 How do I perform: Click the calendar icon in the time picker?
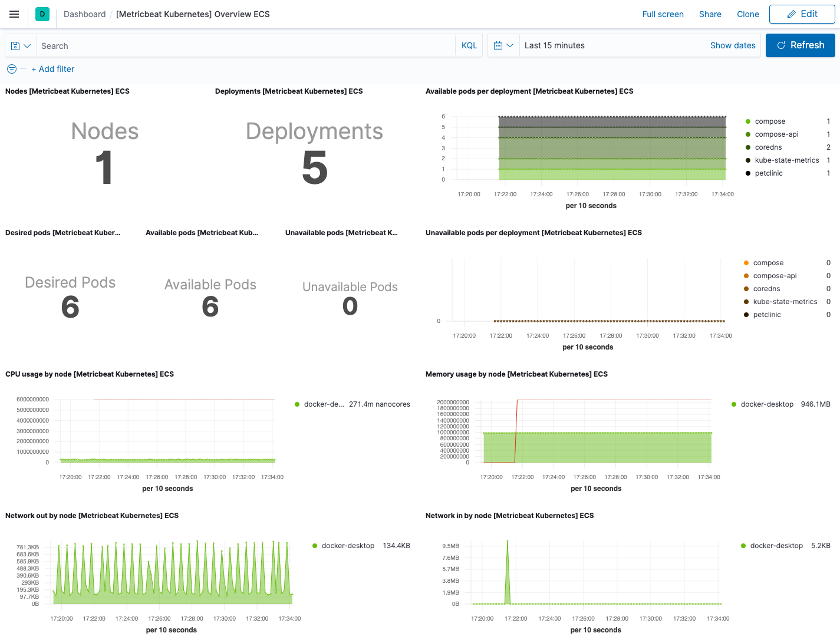pyautogui.click(x=499, y=45)
